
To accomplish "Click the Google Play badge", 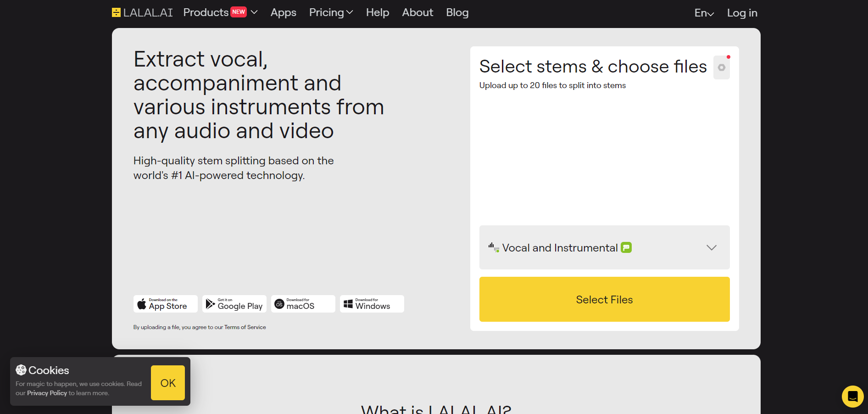I will tap(234, 304).
